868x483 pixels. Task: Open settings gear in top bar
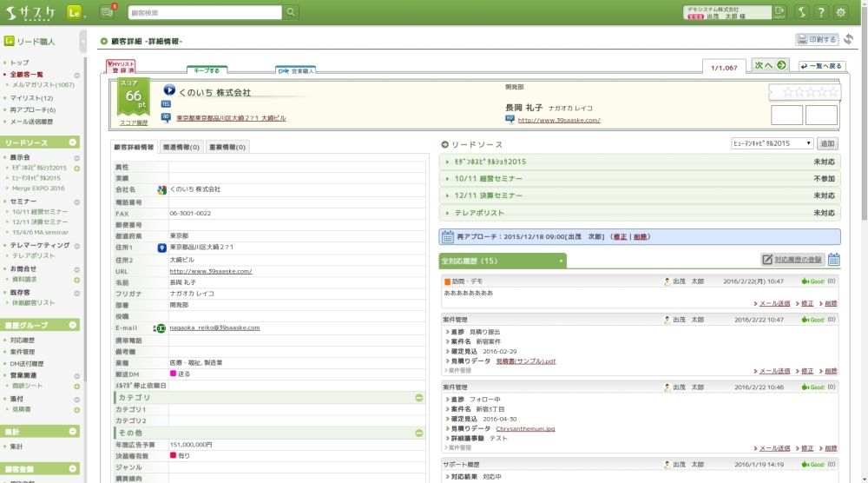click(x=840, y=12)
